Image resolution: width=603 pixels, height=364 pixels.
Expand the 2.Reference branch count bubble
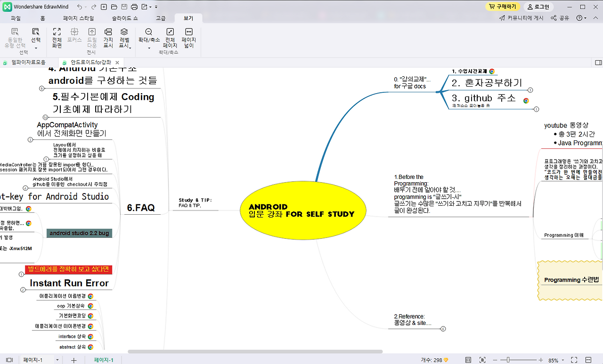pos(443,329)
